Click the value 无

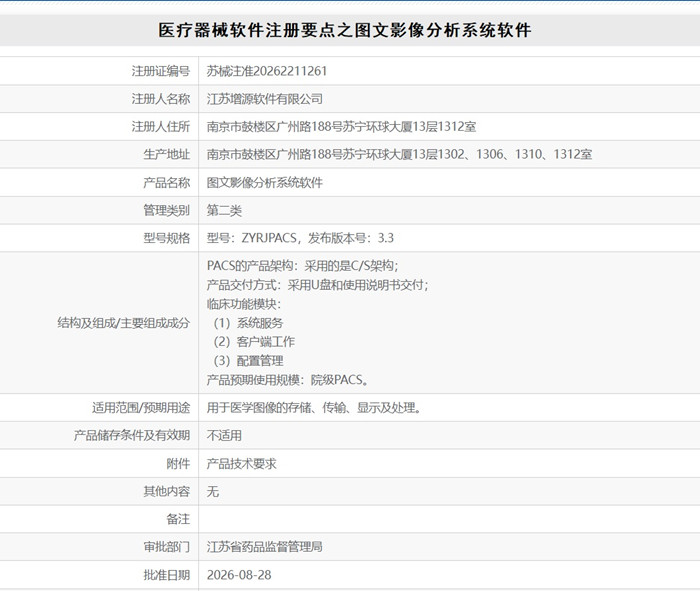(213, 491)
